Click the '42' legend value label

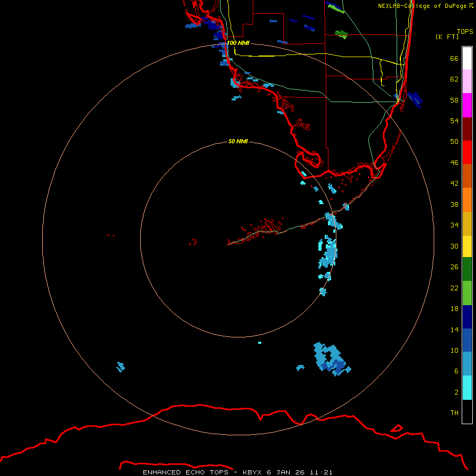[x=454, y=183]
